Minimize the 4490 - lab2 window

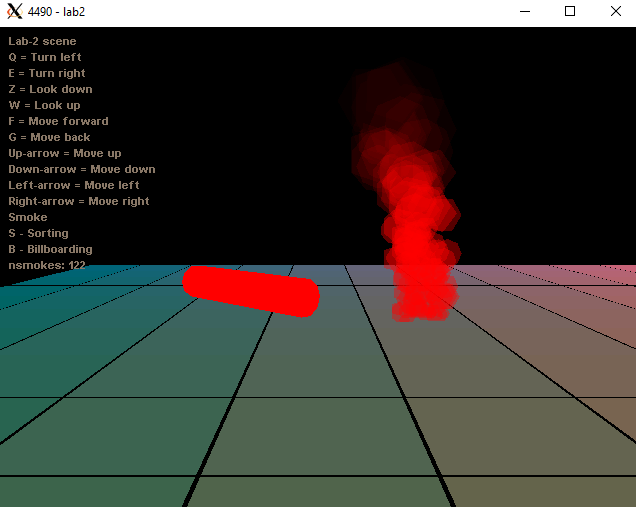click(x=525, y=11)
